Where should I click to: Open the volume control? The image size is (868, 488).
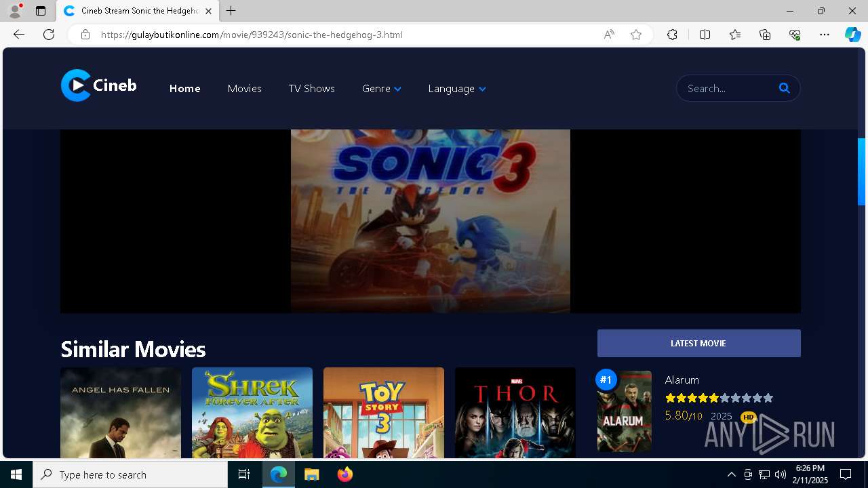781,474
